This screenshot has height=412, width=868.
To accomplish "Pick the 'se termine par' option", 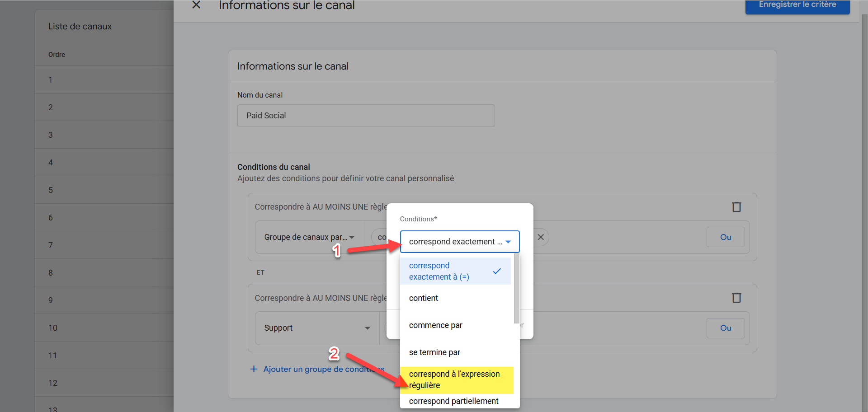I will [x=434, y=352].
